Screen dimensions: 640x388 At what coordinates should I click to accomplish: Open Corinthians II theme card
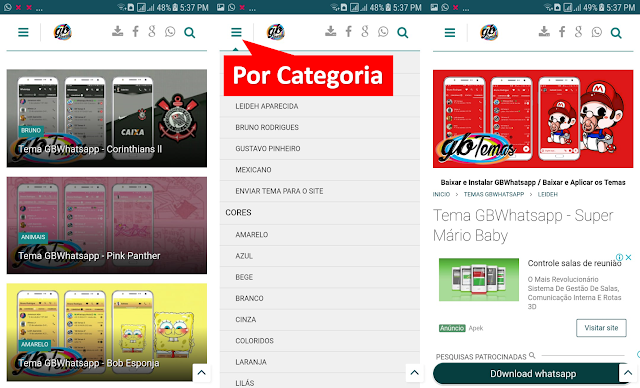coord(107,118)
